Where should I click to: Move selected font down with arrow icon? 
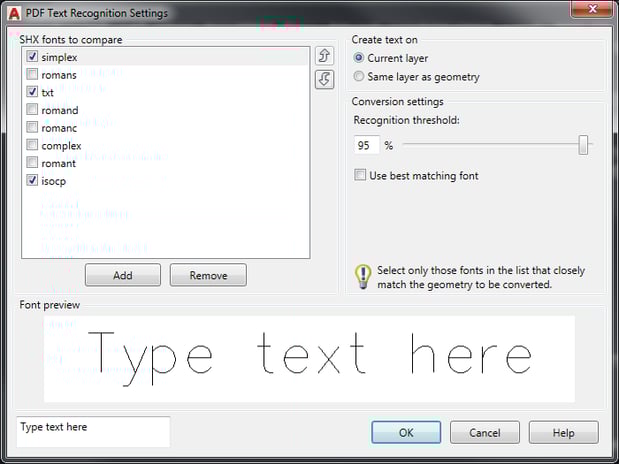click(x=325, y=79)
